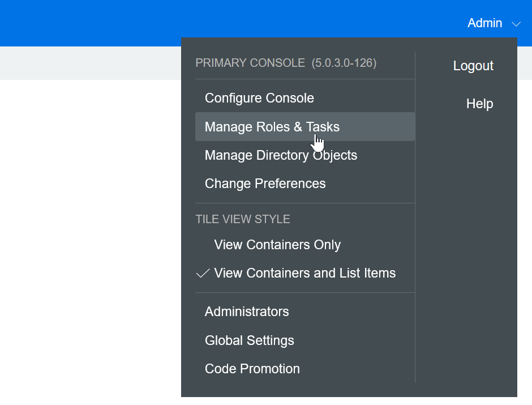This screenshot has height=405, width=532.
Task: Select Code Promotion
Action: pyautogui.click(x=252, y=369)
